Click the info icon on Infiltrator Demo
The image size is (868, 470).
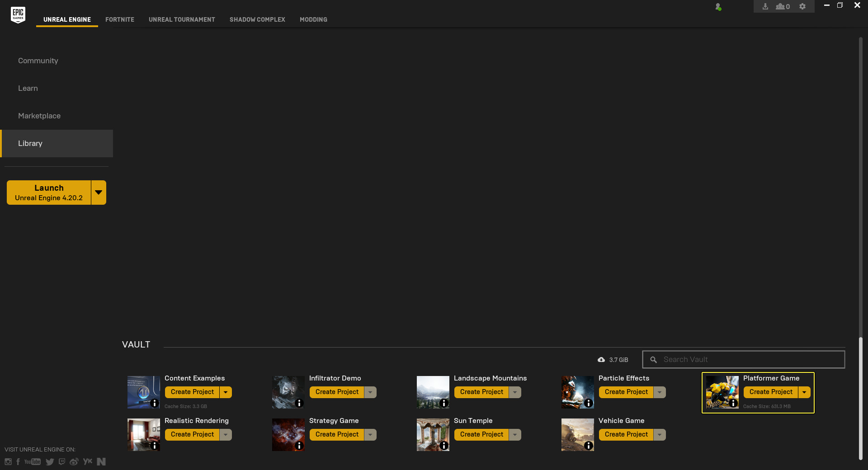click(299, 403)
